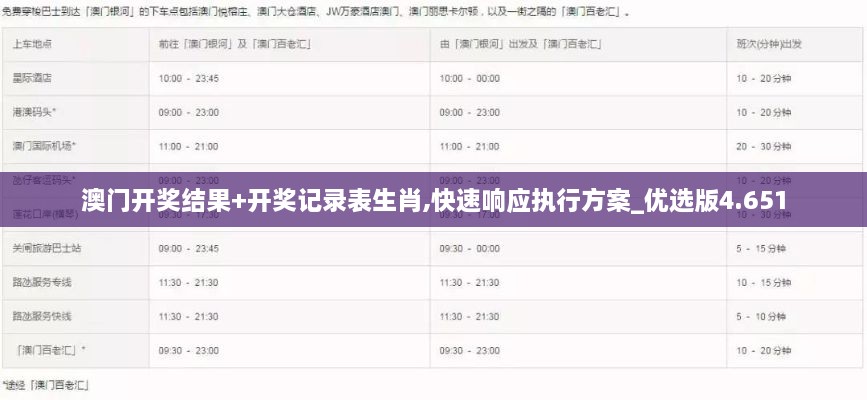Click 路氹服务专线 time in the 由「澳门银河」出发 column
This screenshot has width=867, height=400.
[469, 283]
